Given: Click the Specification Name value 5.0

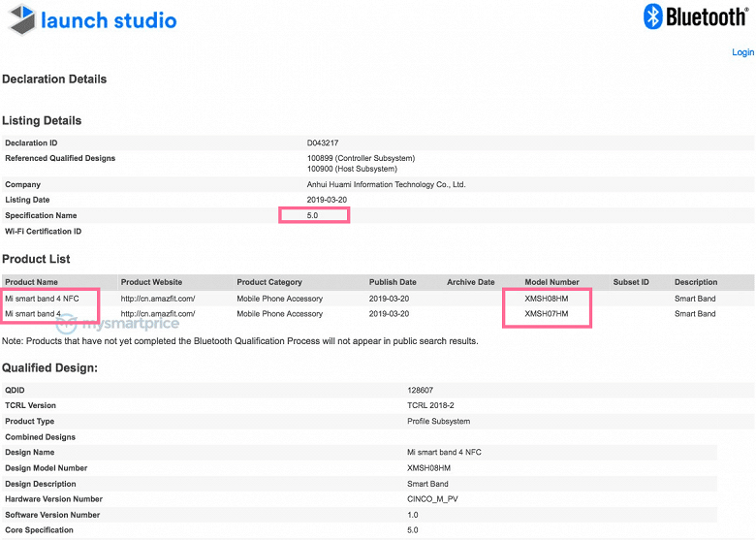Looking at the screenshot, I should (312, 215).
